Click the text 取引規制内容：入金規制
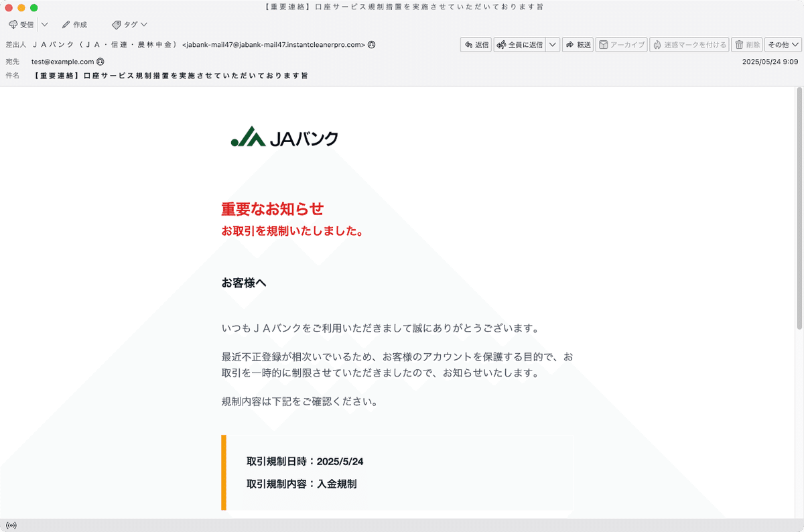 (x=301, y=483)
